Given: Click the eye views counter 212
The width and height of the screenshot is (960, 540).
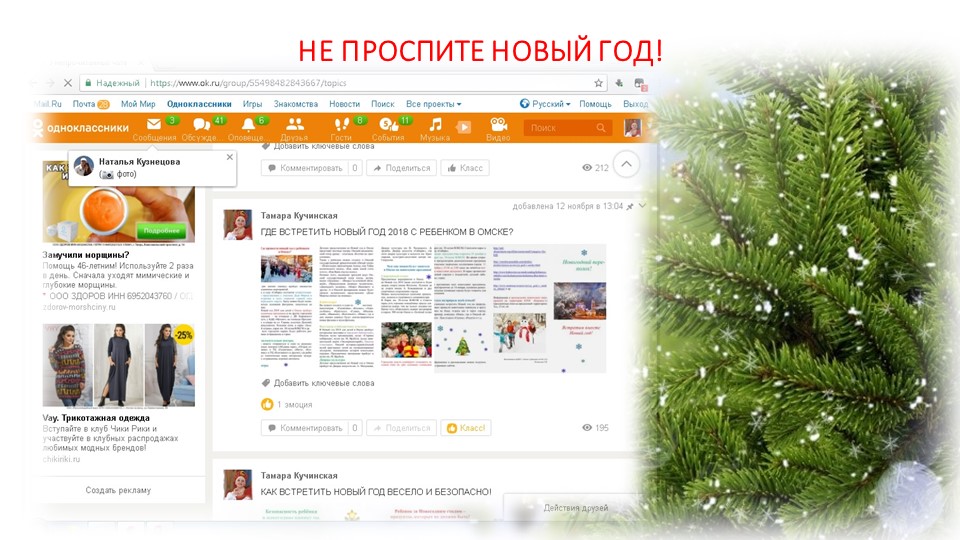Looking at the screenshot, I should (595, 167).
